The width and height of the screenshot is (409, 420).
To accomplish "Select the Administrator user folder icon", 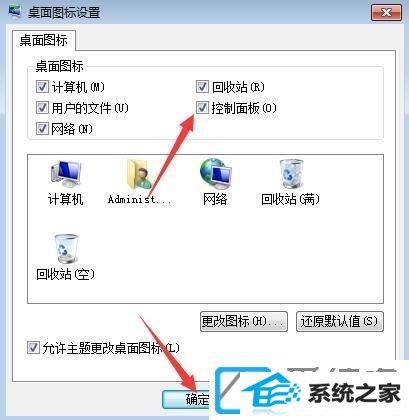I will [x=139, y=174].
